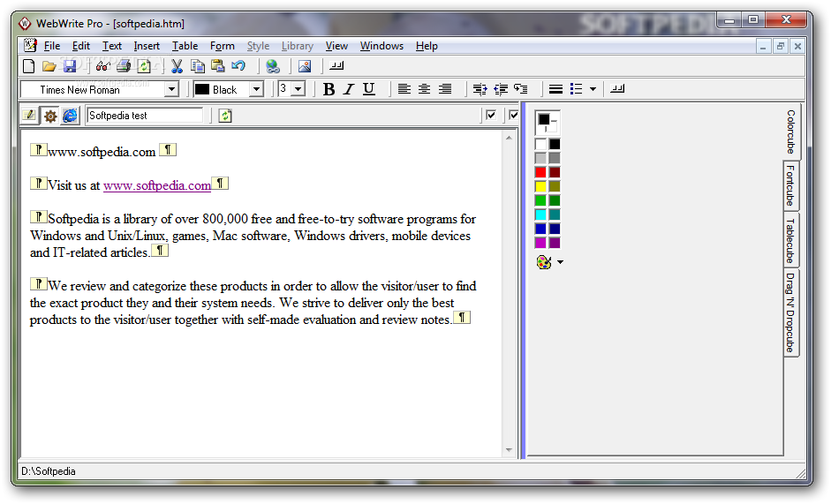Align text left
This screenshot has width=831, height=504.
pos(404,89)
